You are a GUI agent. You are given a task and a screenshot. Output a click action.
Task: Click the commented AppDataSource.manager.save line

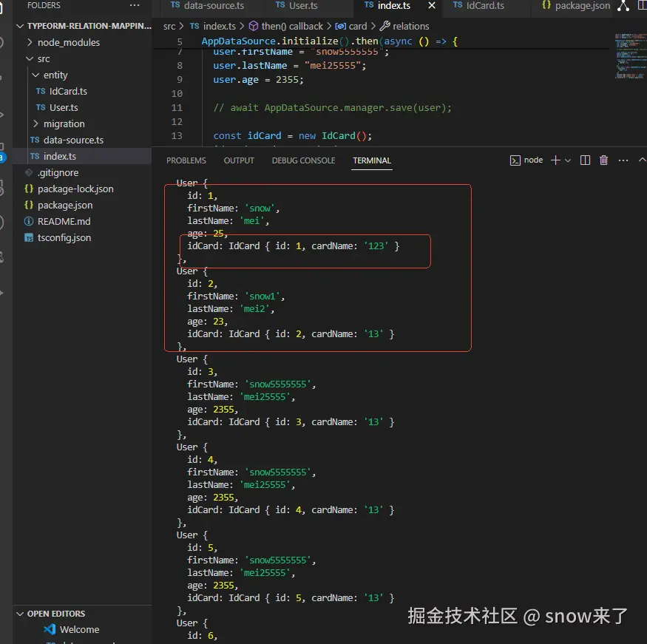click(332, 108)
